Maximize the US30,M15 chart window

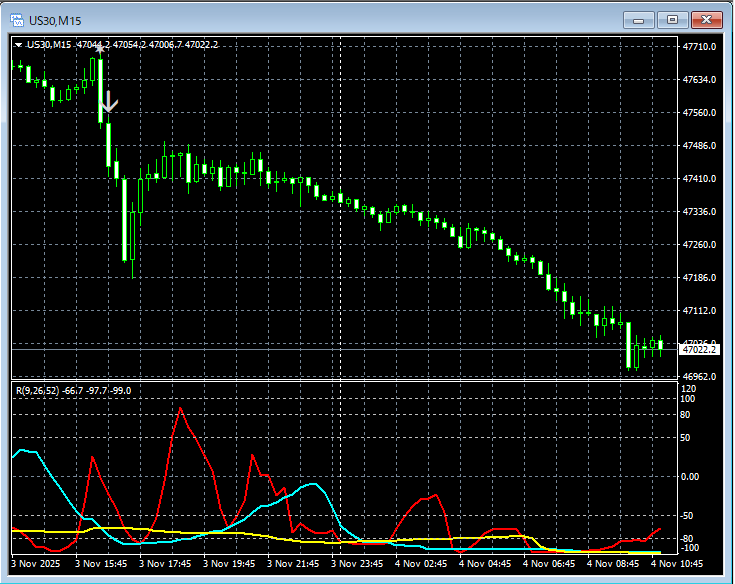672,19
